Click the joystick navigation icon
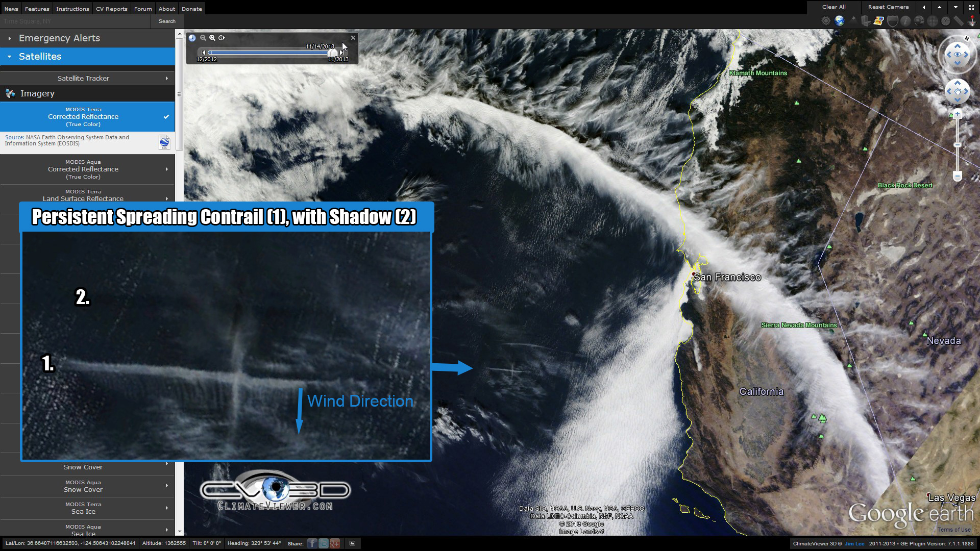This screenshot has width=980, height=551. [972, 20]
